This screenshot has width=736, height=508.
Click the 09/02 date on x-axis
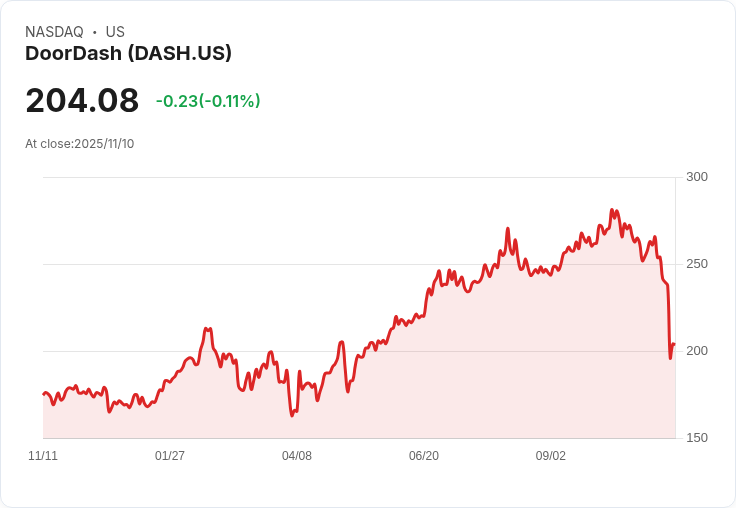[551, 456]
